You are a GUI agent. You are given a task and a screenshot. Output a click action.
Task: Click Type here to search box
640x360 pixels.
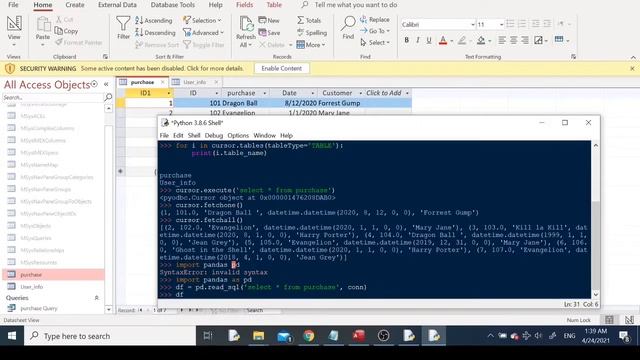(x=110, y=336)
